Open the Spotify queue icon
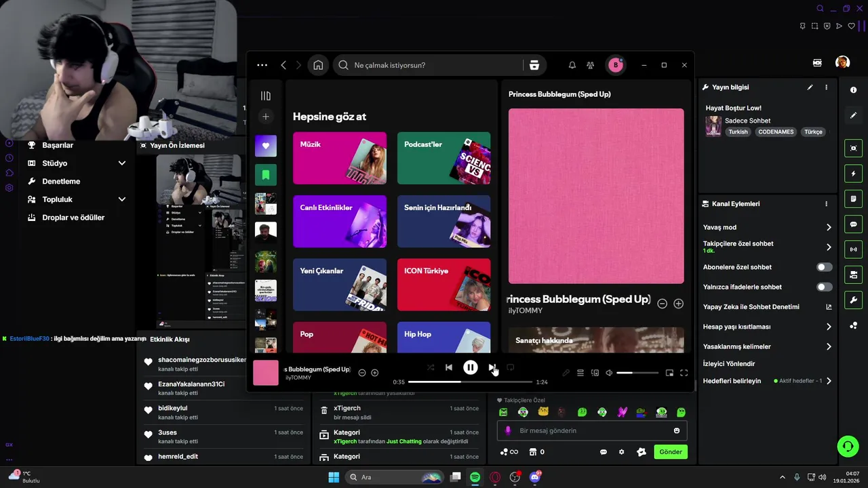 coord(580,373)
